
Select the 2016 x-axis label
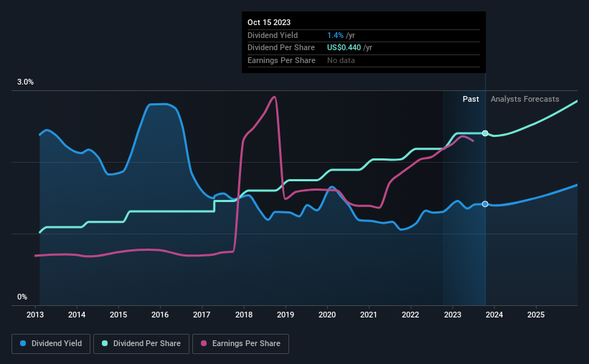(160, 315)
